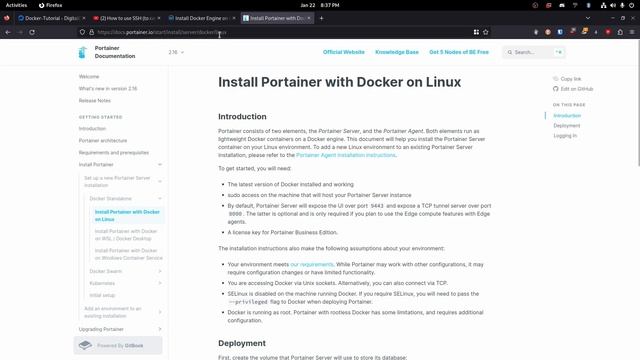Go back using the browser back arrow
Screen dimensions: 640x360
tap(8, 32)
